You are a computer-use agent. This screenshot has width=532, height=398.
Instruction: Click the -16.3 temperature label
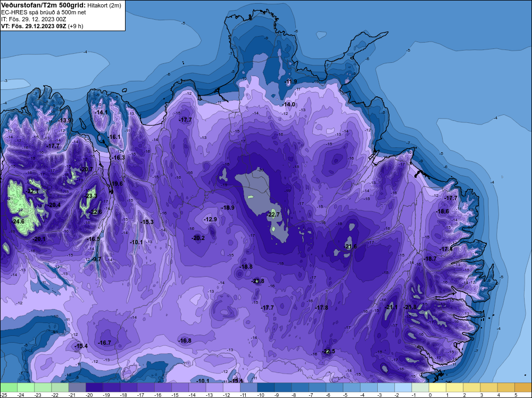tap(119, 158)
